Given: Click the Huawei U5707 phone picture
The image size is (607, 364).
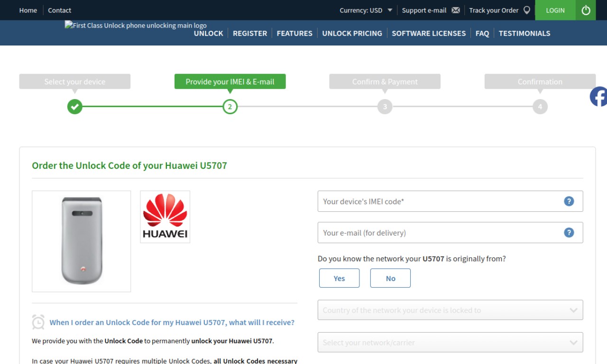Looking at the screenshot, I should pyautogui.click(x=82, y=241).
